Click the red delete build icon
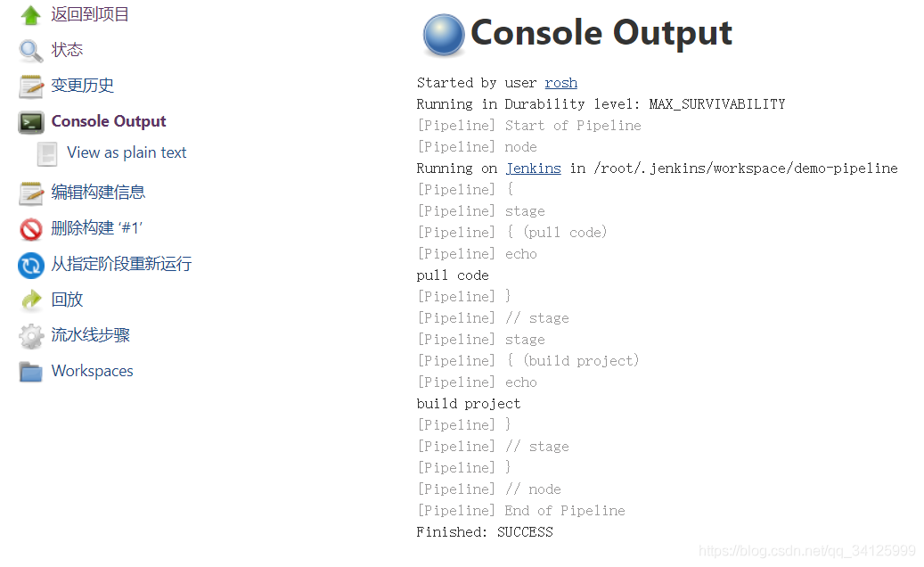924x567 pixels. click(31, 229)
